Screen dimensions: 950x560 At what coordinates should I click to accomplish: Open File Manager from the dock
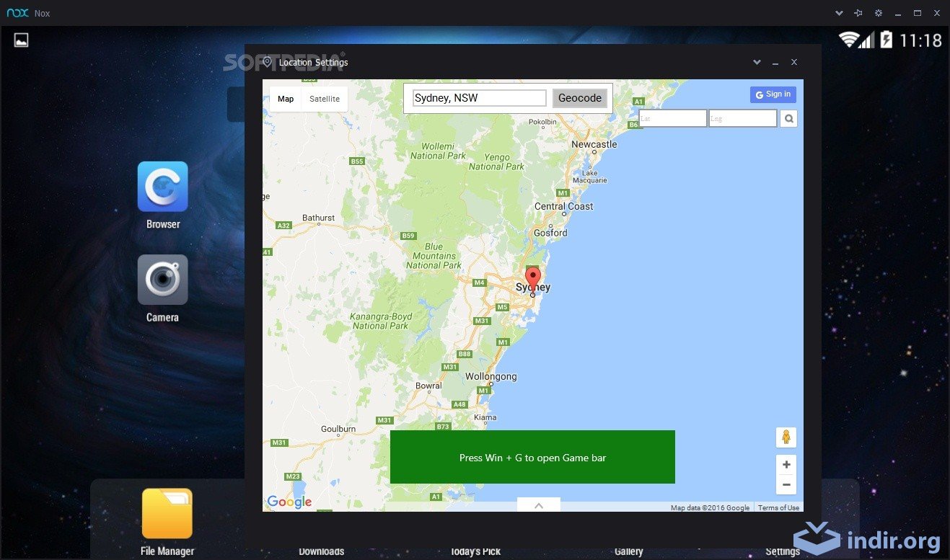(167, 513)
